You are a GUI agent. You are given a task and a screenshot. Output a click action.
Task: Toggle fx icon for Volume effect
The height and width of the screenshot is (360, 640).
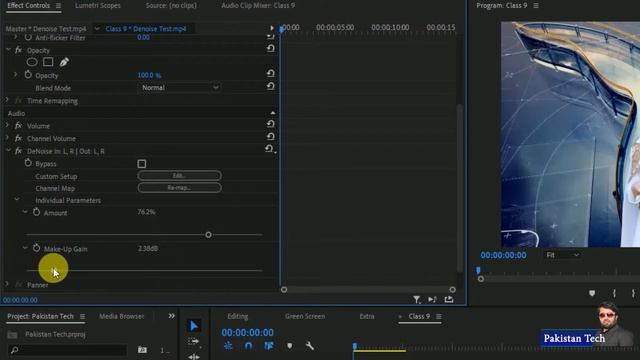pos(18,126)
